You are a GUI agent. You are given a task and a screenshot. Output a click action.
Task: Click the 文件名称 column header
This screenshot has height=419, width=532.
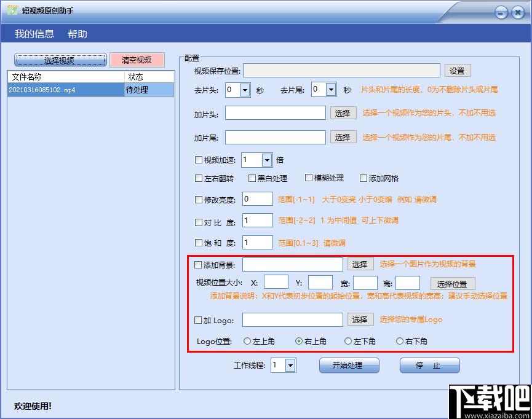[x=66, y=77]
